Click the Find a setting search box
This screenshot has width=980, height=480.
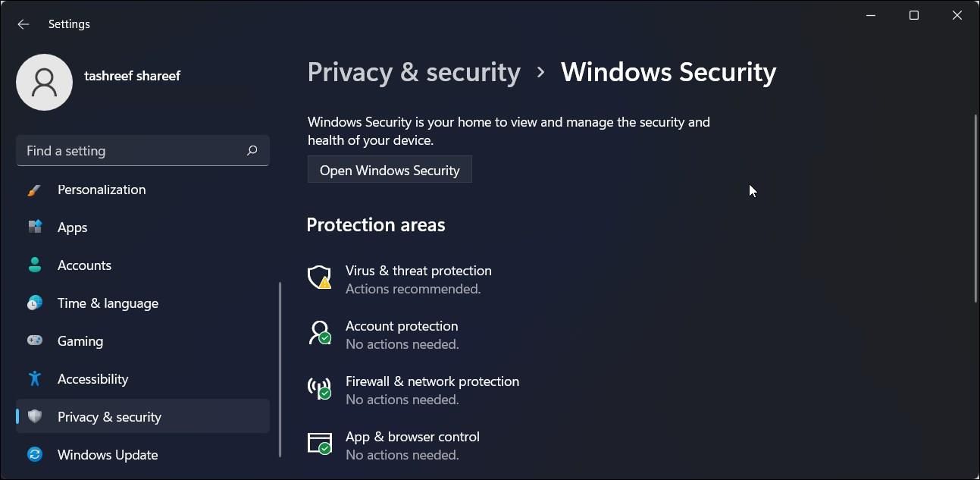[x=129, y=150]
